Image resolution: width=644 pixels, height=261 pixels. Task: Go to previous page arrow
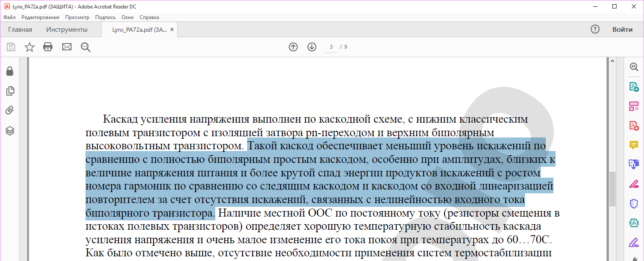[x=293, y=47]
